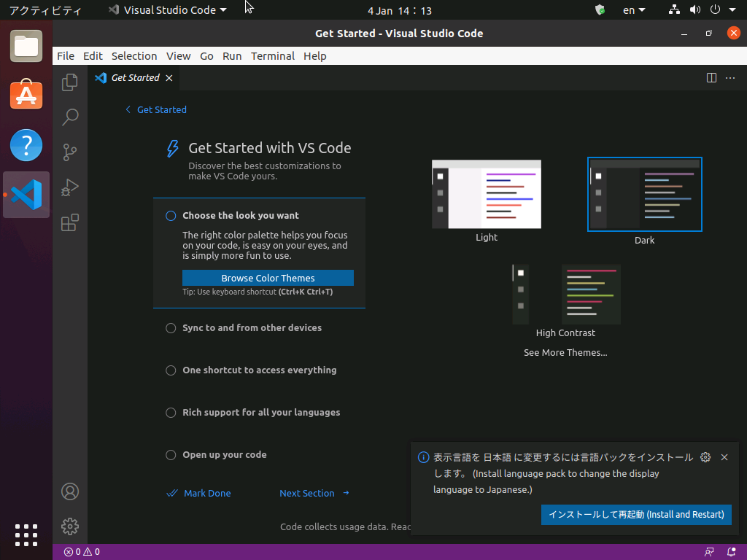Open the editor More Actions ellipsis
Image resolution: width=747 pixels, height=560 pixels.
(730, 77)
